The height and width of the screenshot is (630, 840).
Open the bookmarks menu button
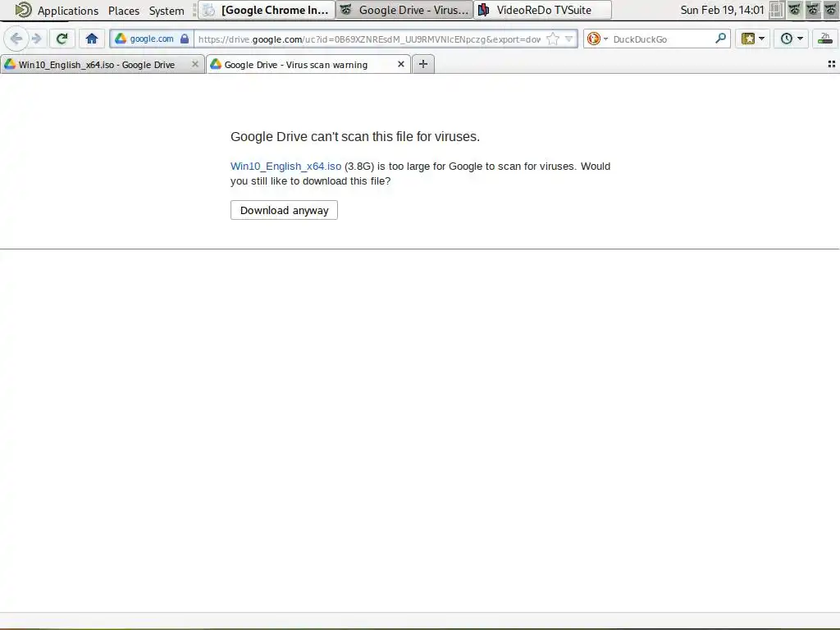[x=752, y=39]
